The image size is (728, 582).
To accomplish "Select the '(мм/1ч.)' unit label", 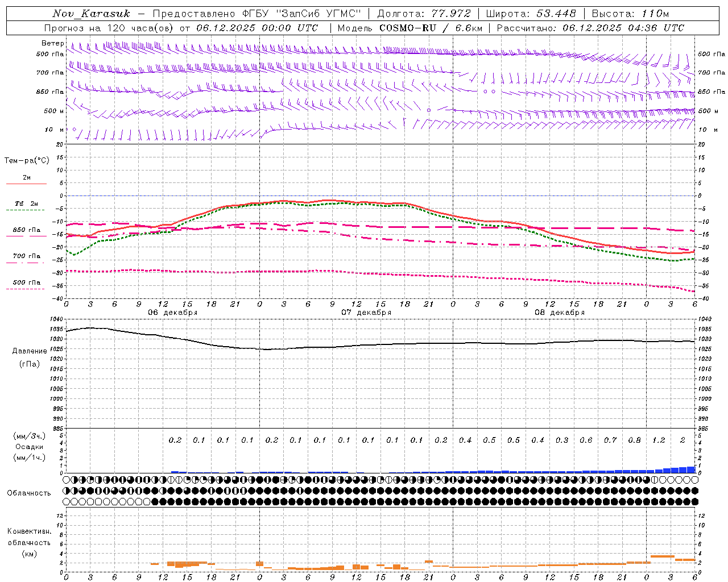I will coord(29,458).
